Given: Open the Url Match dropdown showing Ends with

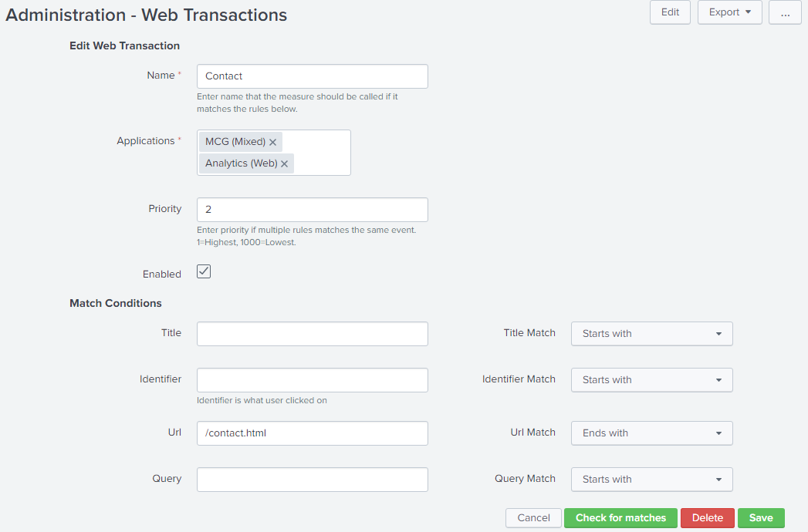Looking at the screenshot, I should coord(651,433).
